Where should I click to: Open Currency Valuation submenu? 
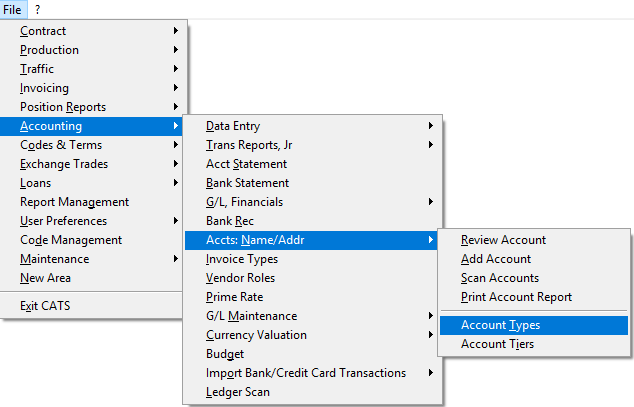click(x=312, y=335)
